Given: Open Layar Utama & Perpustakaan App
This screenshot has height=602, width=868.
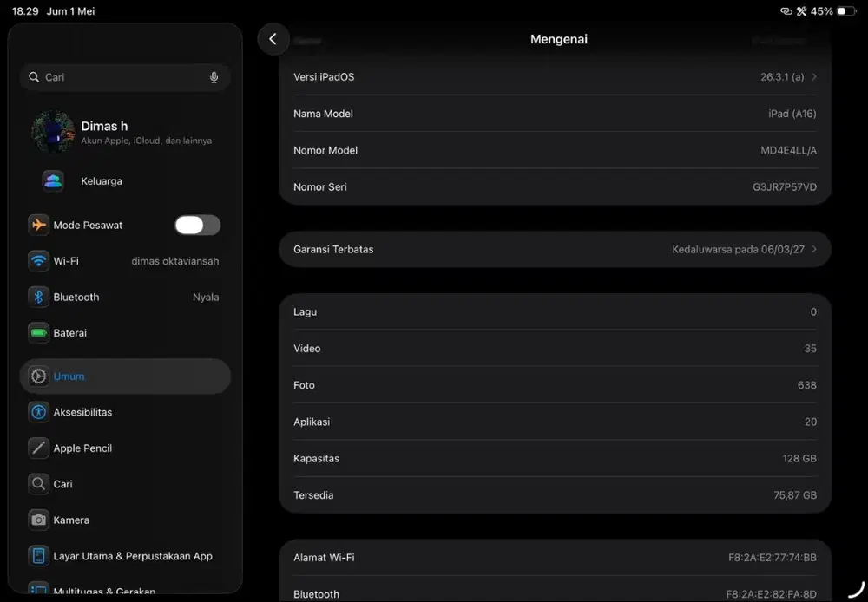Looking at the screenshot, I should (x=125, y=556).
